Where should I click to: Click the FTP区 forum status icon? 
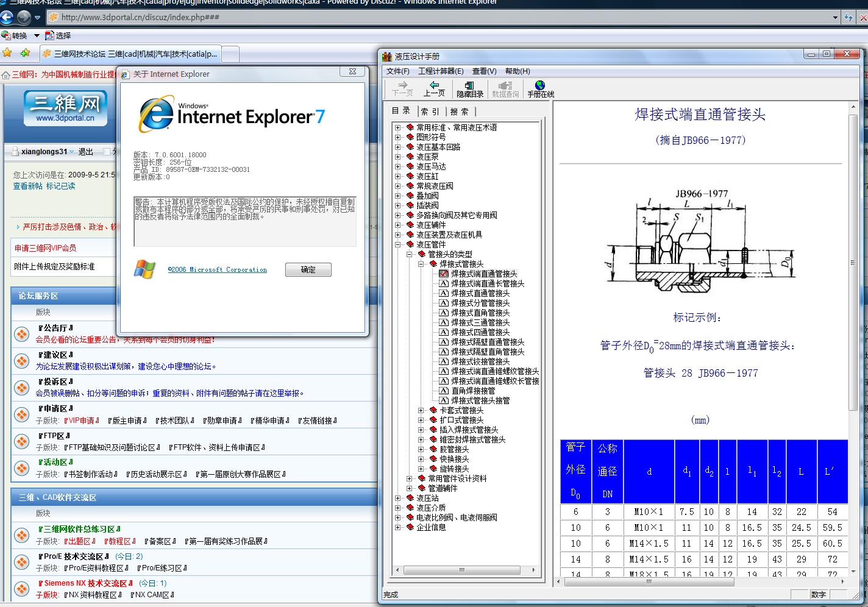pos(22,441)
